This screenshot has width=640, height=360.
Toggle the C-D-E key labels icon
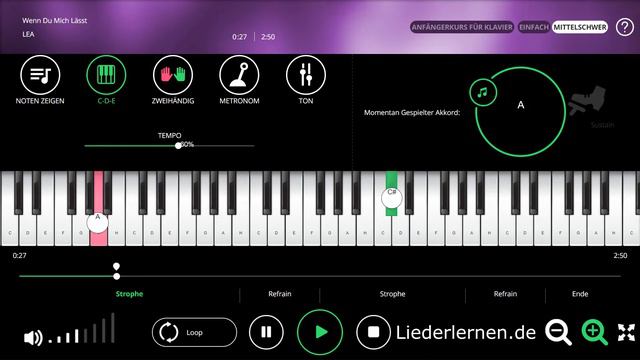[x=106, y=75]
